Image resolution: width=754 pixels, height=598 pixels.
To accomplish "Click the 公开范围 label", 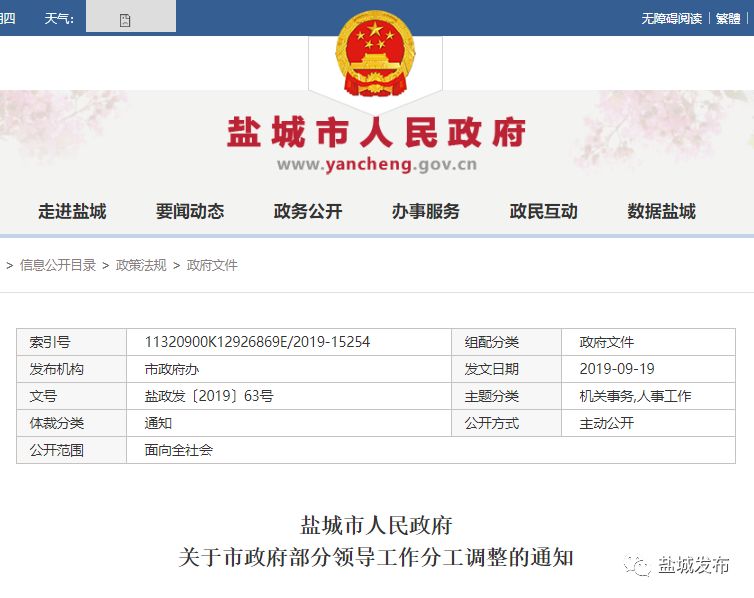I will click(57, 450).
